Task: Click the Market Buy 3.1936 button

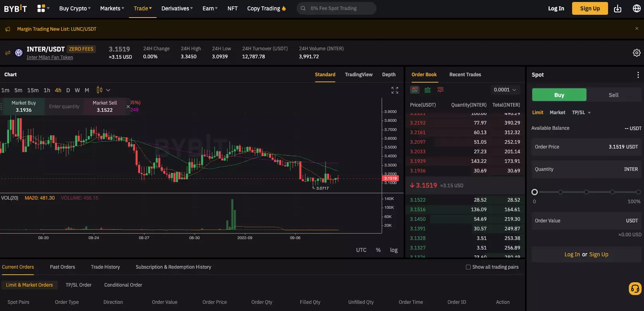Action: [24, 107]
